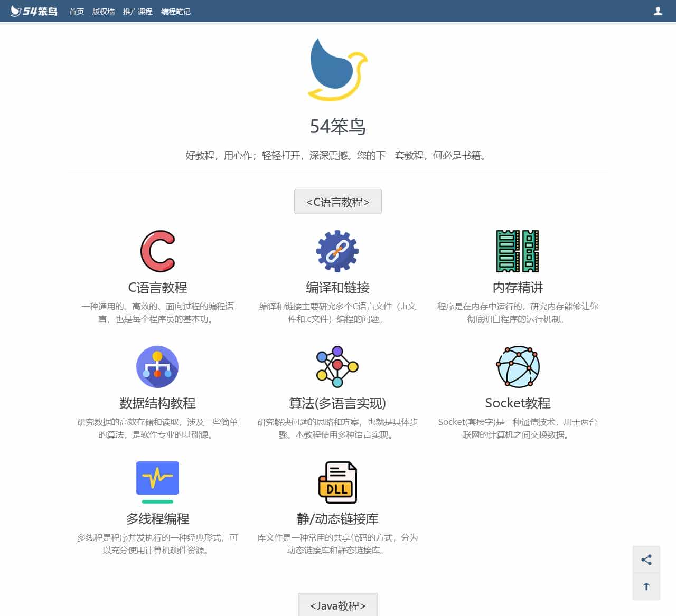Click the large bird logo above the title

point(336,70)
